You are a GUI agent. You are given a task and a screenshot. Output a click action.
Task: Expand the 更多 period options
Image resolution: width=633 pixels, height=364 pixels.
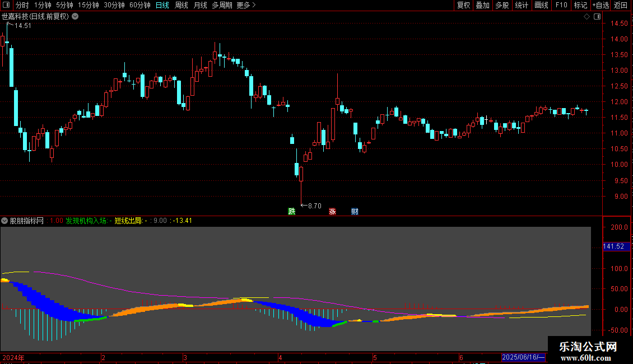[x=246, y=5]
